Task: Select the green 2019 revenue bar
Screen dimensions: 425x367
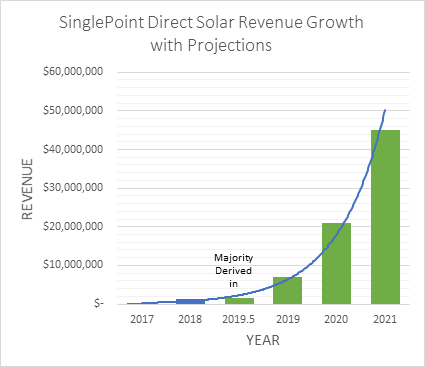Action: click(288, 291)
